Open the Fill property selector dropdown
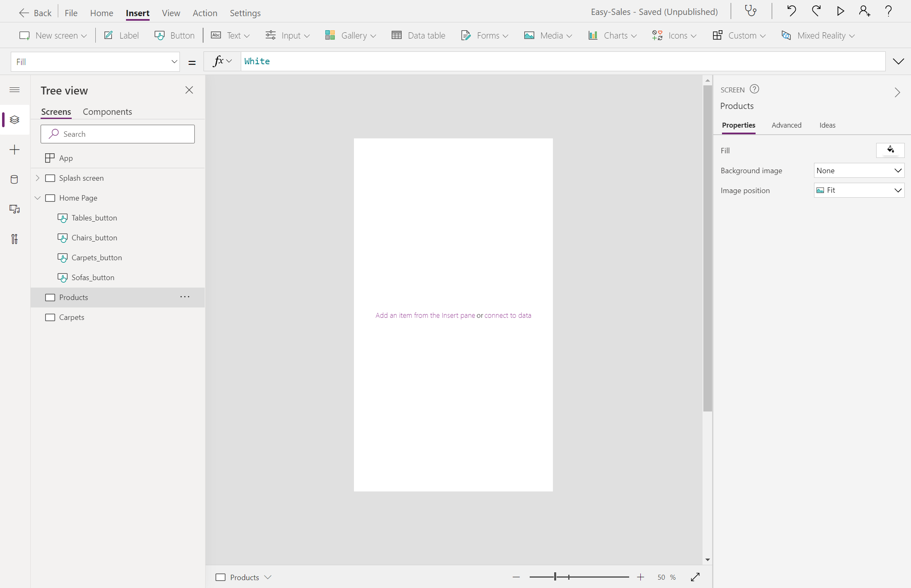Screen dimensions: 911x588 95,62
